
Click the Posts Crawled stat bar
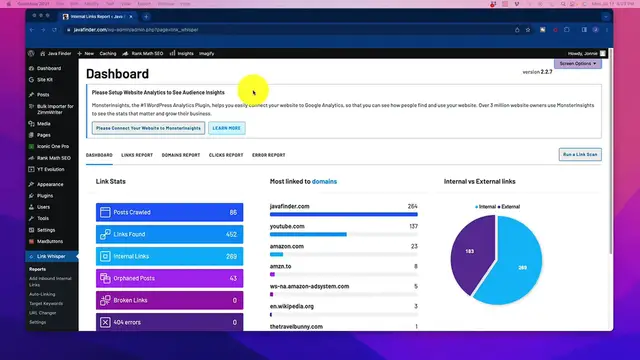pyautogui.click(x=169, y=212)
